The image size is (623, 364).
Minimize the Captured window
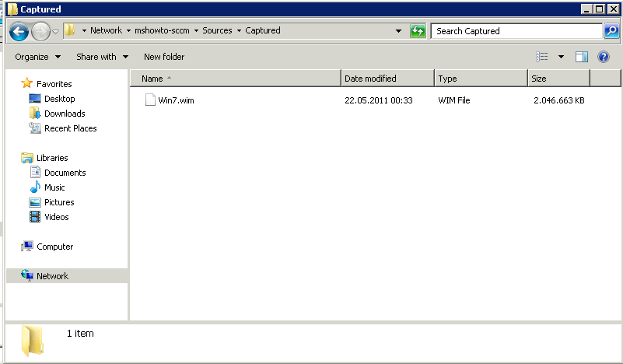point(586,9)
